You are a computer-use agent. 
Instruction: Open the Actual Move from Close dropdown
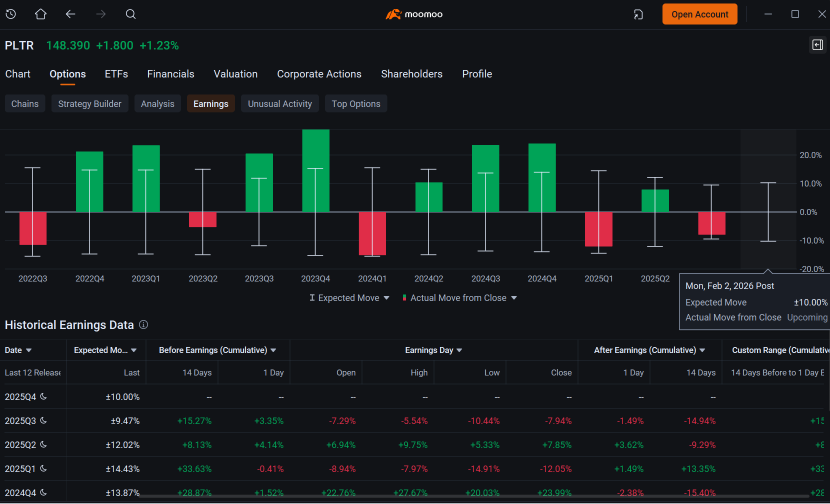click(513, 298)
